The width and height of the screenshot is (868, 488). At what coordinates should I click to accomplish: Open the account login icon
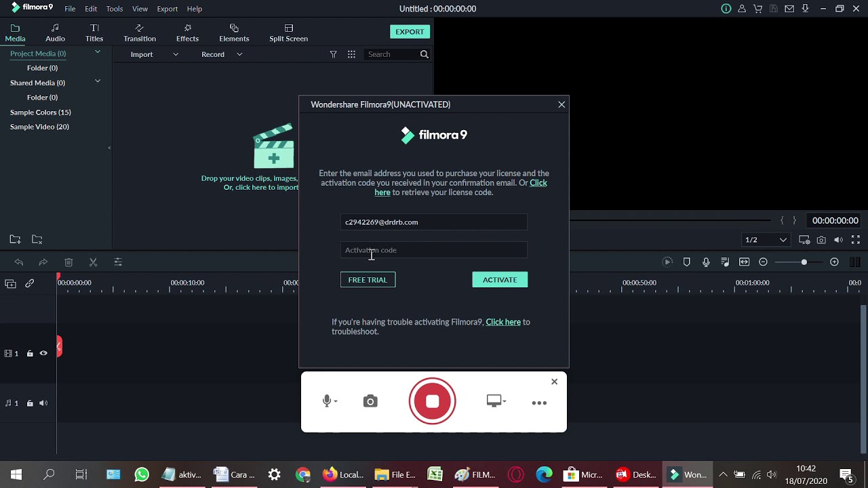pyautogui.click(x=742, y=9)
